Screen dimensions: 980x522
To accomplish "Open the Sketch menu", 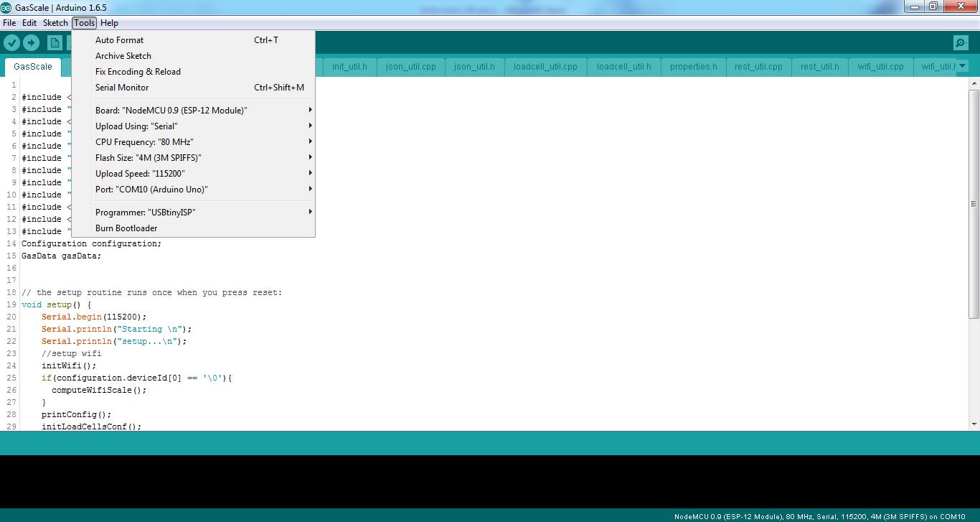I will 55,23.
